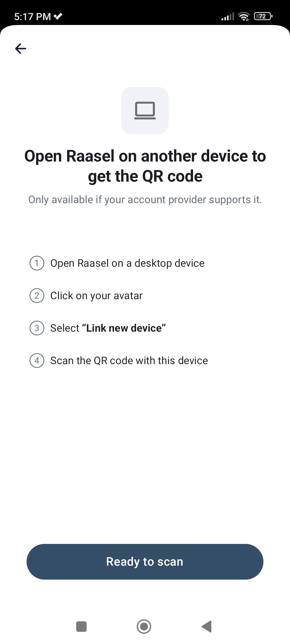
Task: Tap the step 4 number circle
Action: click(37, 361)
